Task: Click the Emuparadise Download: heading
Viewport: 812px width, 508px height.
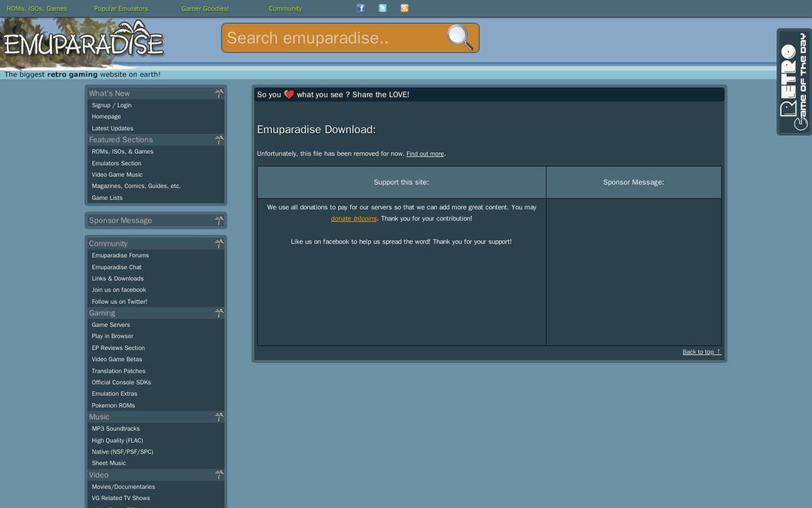Action: click(x=316, y=129)
